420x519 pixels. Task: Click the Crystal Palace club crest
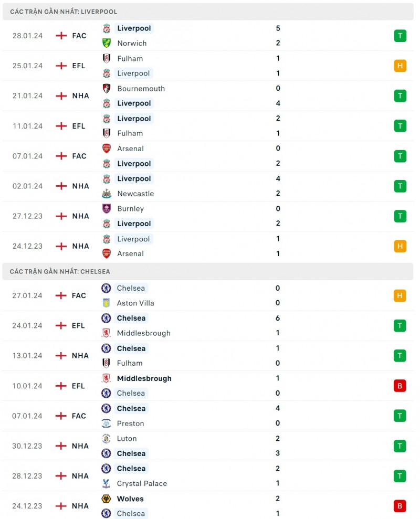pyautogui.click(x=106, y=483)
